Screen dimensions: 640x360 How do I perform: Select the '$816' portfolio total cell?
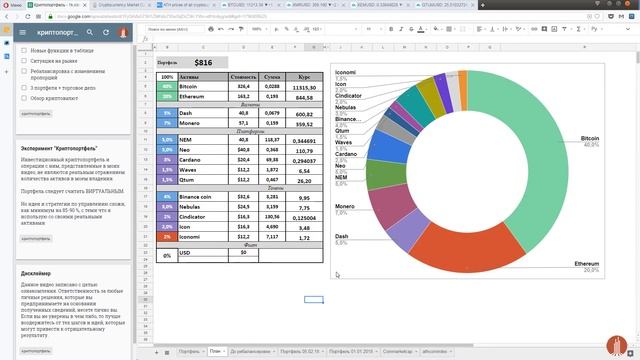pos(203,62)
